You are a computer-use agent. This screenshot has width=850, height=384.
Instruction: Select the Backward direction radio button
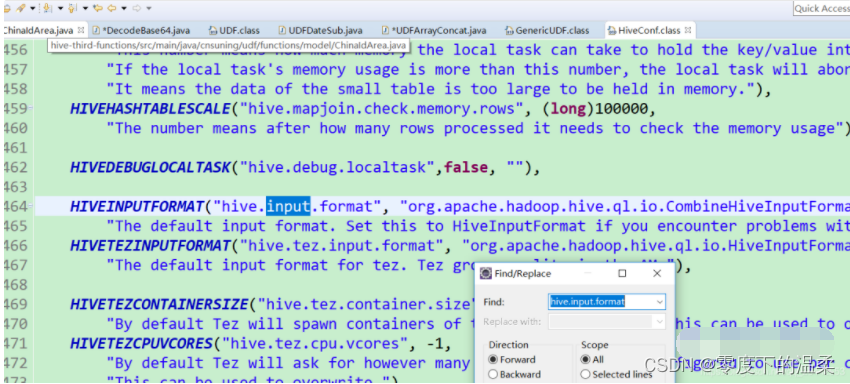pos(493,374)
